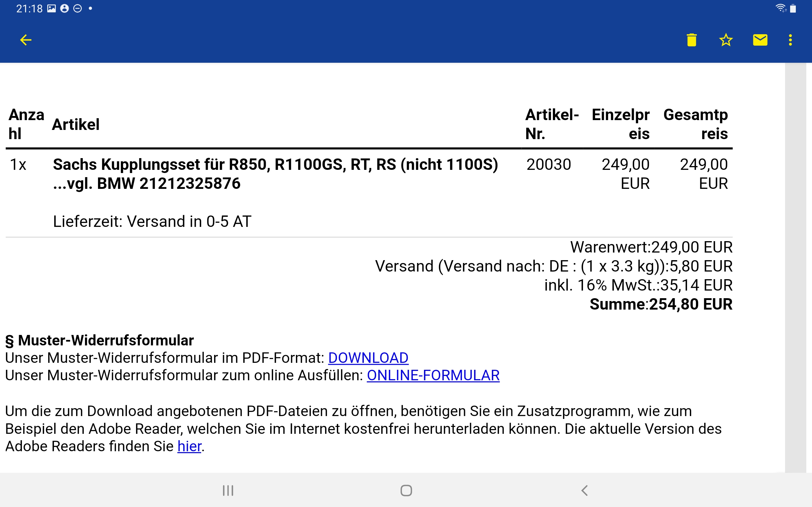Tap the yellow back arrow

(x=26, y=40)
